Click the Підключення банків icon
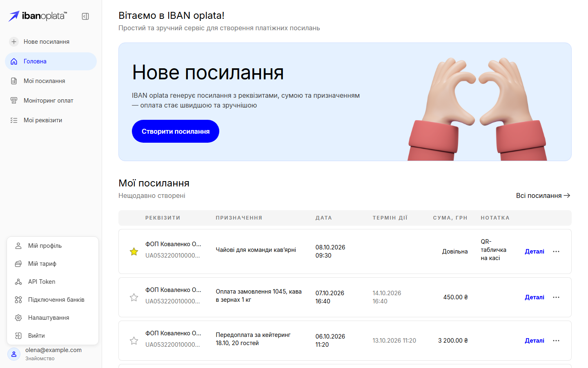This screenshot has height=368, width=588. 18,300
